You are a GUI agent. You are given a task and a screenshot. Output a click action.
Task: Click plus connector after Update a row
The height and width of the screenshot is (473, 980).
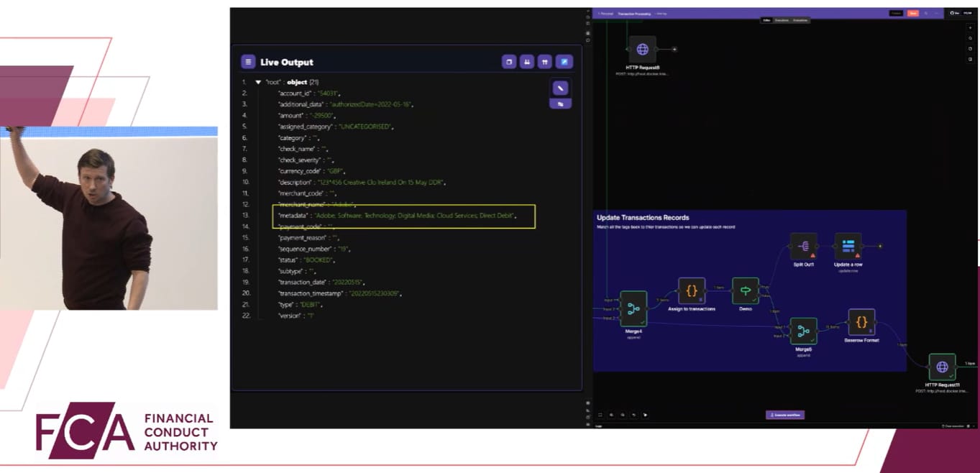click(880, 246)
